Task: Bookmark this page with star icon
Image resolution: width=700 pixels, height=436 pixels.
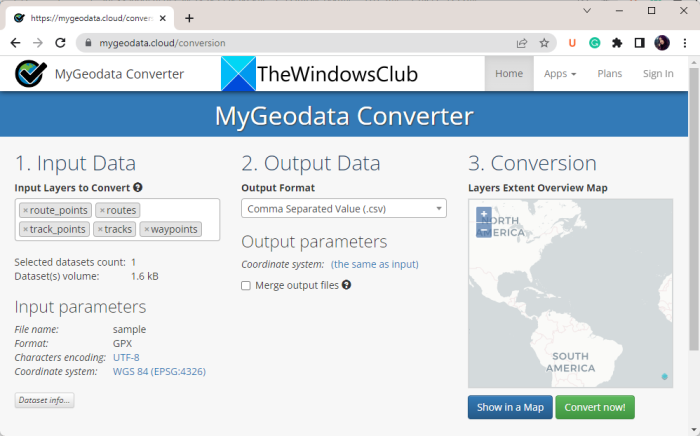Action: (x=544, y=43)
